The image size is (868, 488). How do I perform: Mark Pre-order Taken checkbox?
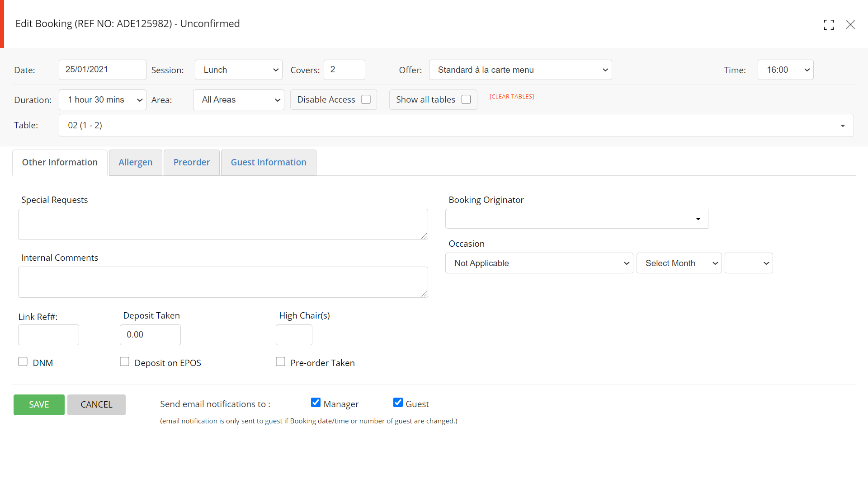click(x=281, y=361)
